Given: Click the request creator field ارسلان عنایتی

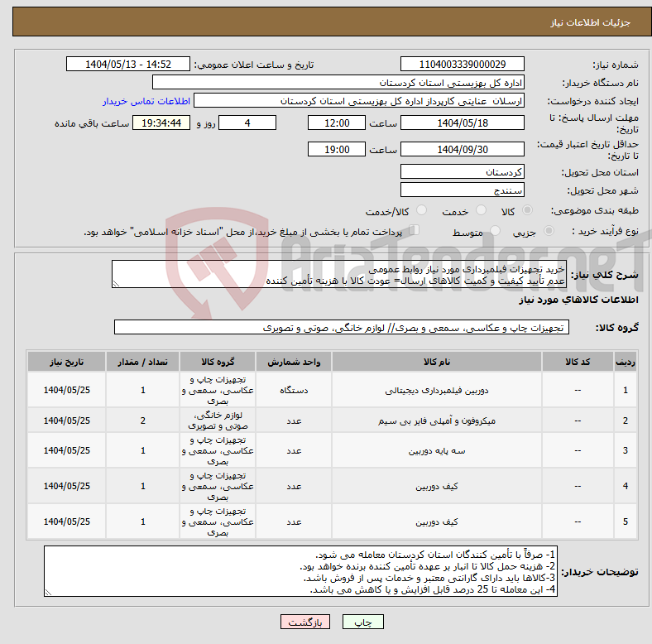Looking at the screenshot, I should point(359,101).
